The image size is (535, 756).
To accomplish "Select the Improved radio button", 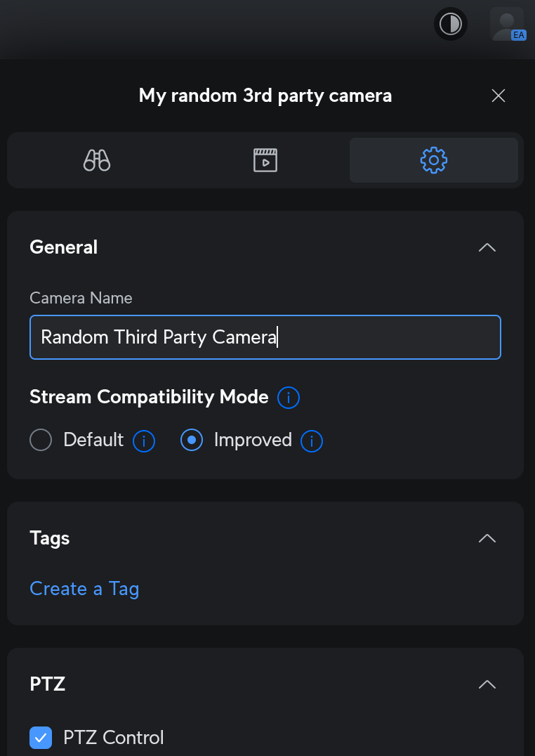I will (x=192, y=441).
